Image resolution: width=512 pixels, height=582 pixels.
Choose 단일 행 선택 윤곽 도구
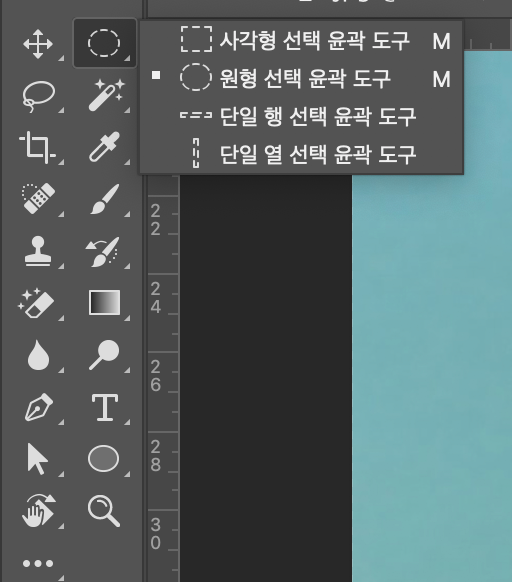coord(301,116)
